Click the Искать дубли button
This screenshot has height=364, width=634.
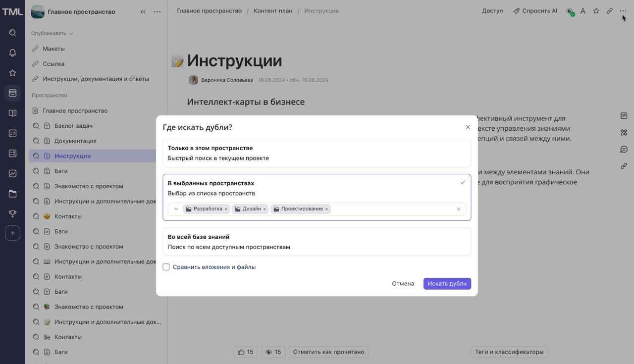(447, 284)
